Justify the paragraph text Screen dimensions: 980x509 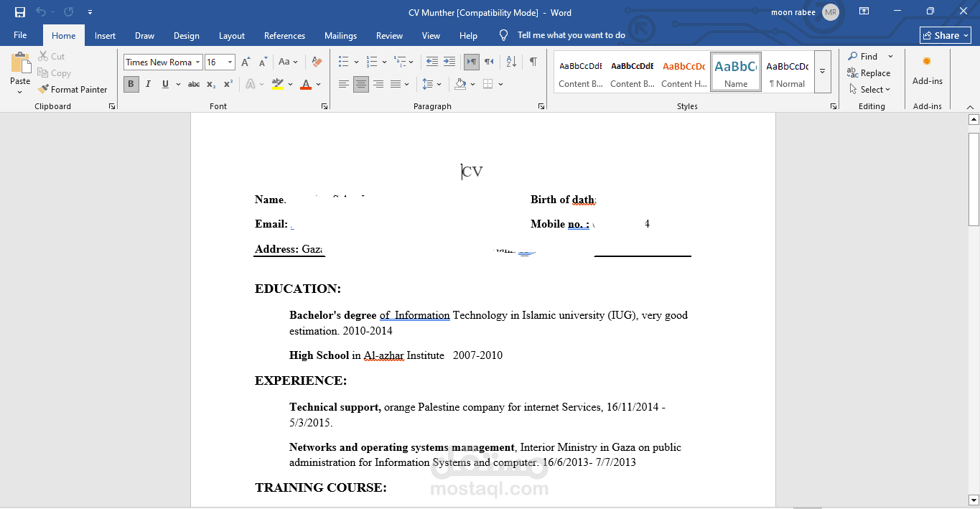coord(396,84)
